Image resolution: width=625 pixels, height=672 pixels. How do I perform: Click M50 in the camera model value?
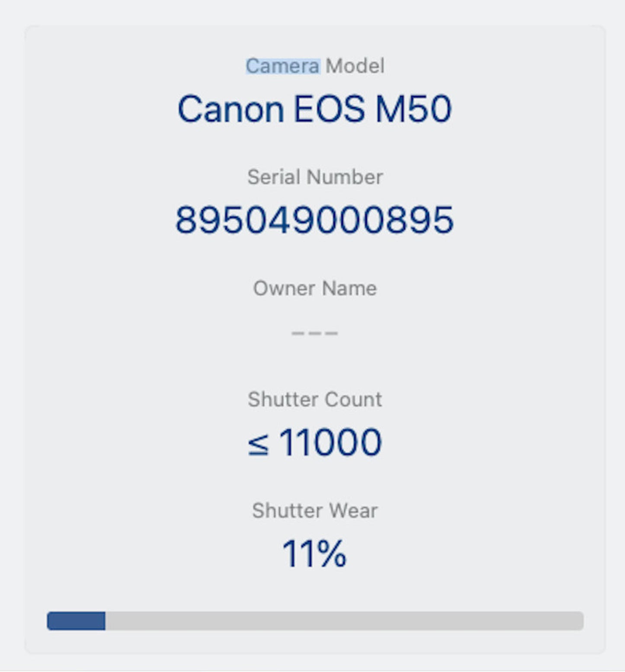coord(413,109)
